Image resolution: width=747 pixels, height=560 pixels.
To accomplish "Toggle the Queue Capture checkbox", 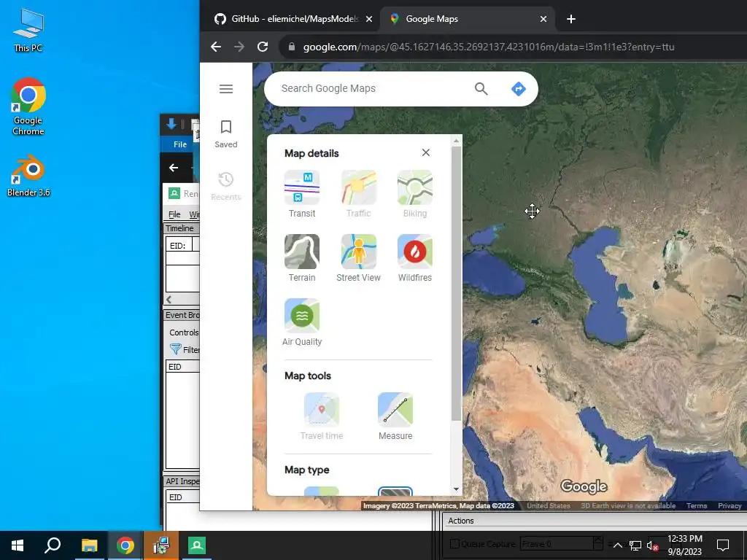I will 455,543.
